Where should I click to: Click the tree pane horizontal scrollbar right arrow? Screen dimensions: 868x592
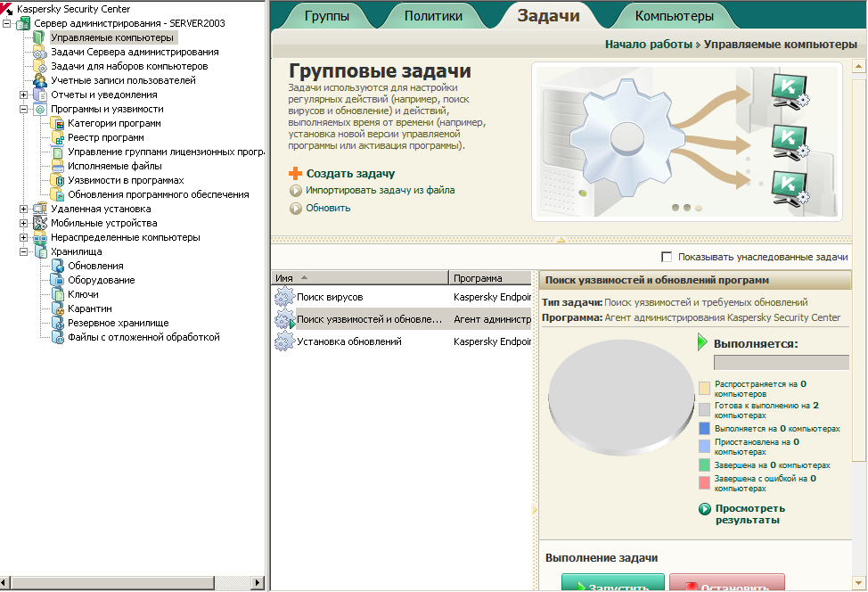click(258, 582)
